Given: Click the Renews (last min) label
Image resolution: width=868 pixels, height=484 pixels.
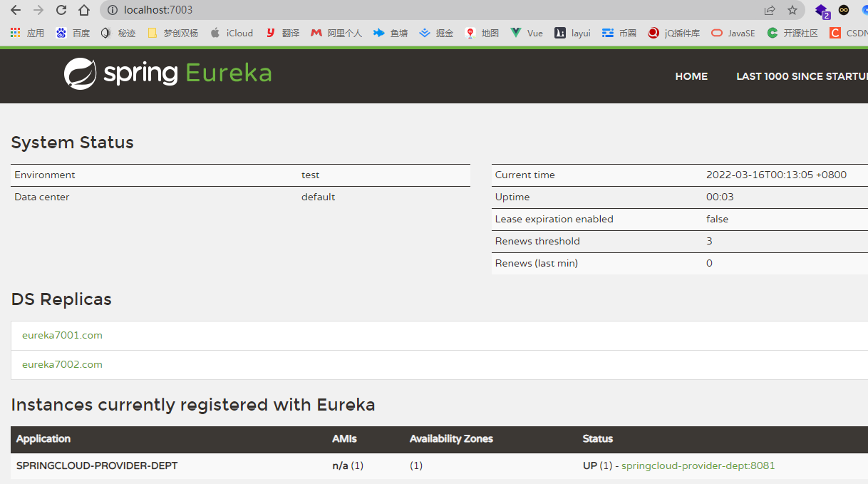Looking at the screenshot, I should click(x=537, y=263).
